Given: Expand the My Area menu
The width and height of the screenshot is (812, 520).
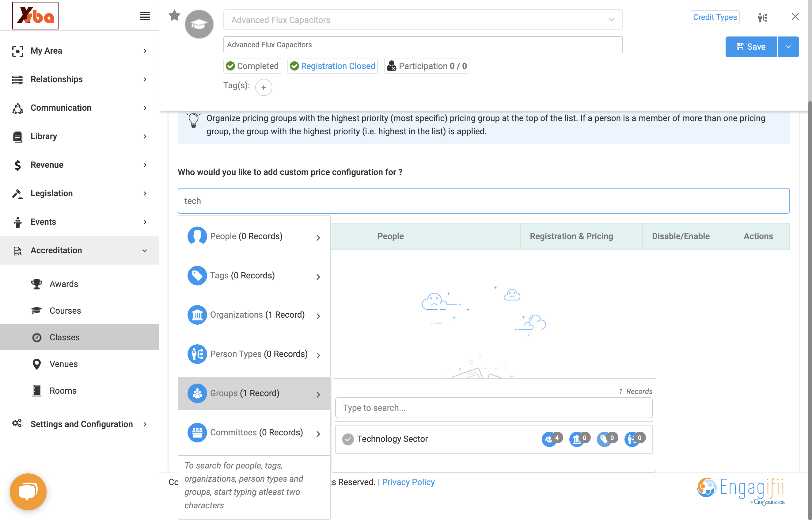Looking at the screenshot, I should (80, 51).
